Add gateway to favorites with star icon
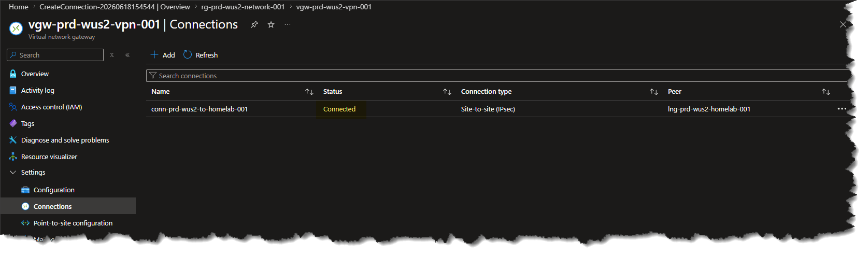This screenshot has height=255, width=868. pos(271,24)
